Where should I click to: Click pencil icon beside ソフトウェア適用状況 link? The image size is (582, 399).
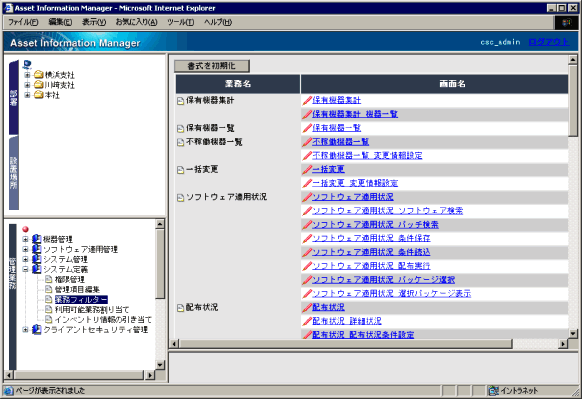[307, 197]
